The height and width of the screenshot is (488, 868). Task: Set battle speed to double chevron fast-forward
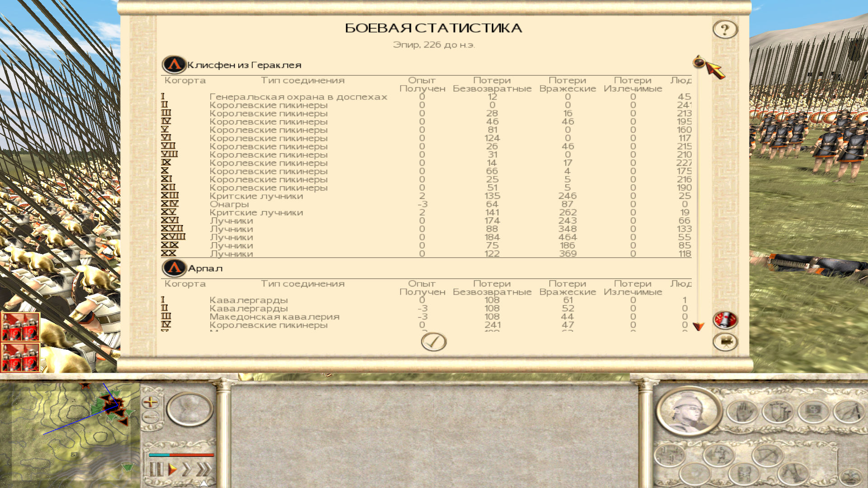pos(187,469)
